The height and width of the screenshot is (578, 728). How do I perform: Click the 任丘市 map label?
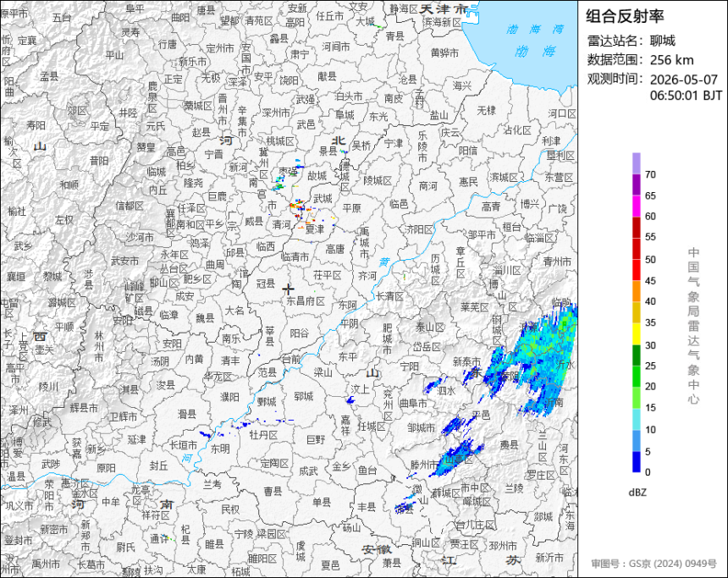(x=329, y=16)
